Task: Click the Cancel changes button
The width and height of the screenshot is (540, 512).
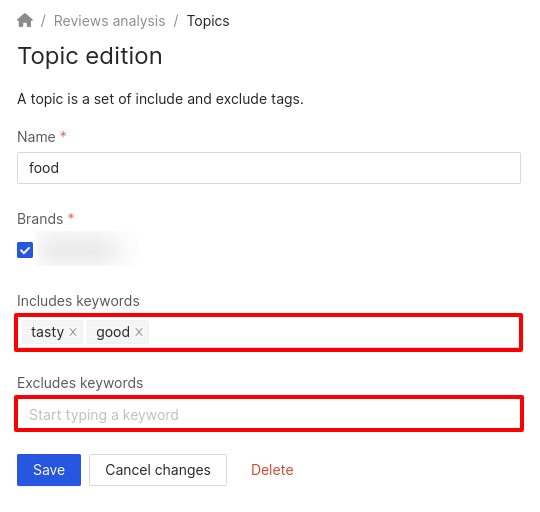Action: 158,470
